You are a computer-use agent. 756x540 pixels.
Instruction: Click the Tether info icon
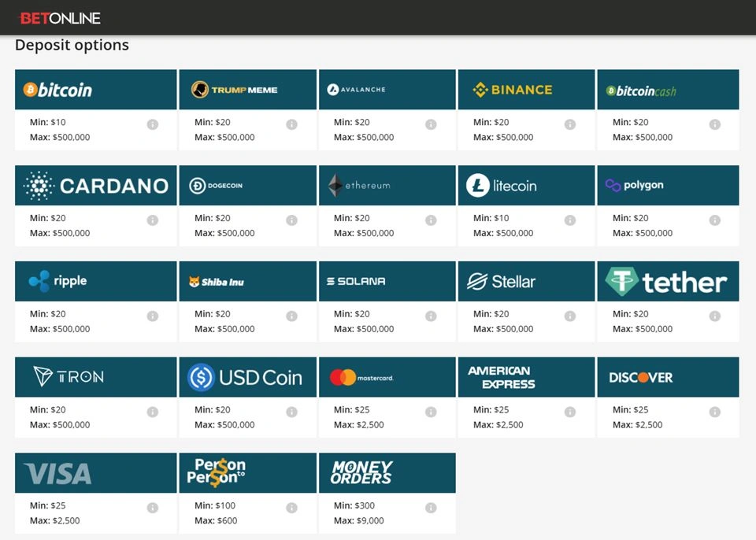point(715,316)
